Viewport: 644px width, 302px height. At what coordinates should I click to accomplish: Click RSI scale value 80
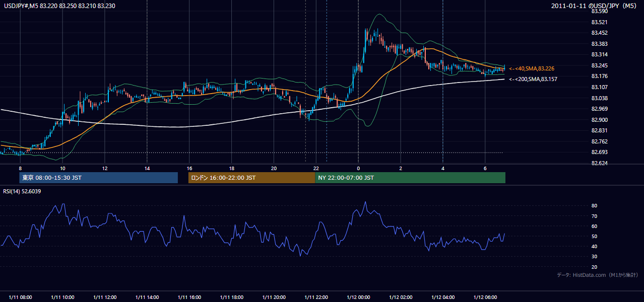(x=594, y=206)
